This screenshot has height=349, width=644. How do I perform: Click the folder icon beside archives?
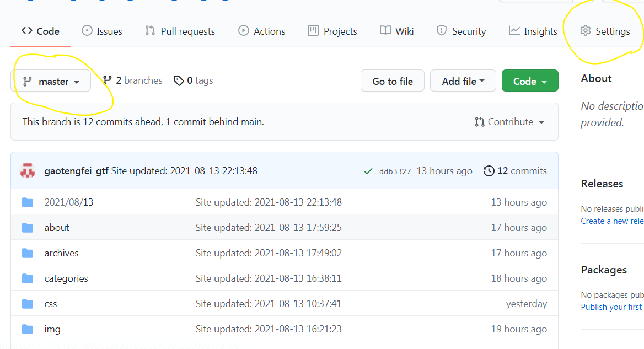28,253
